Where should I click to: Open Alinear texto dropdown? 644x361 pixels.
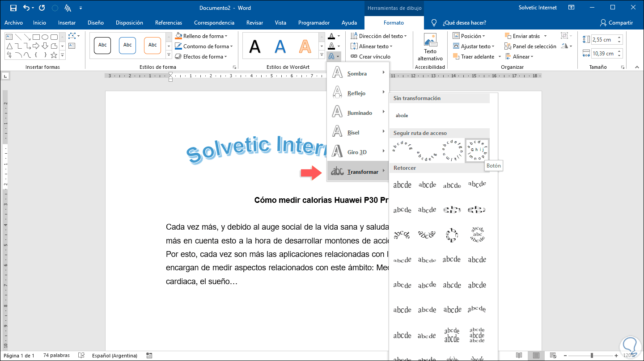pyautogui.click(x=371, y=46)
